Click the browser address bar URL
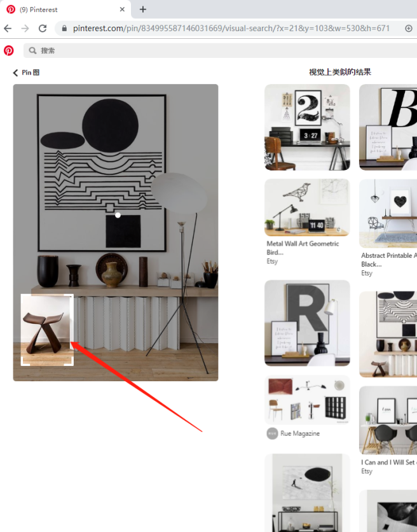Viewport: 417px width, 532px height. click(231, 29)
